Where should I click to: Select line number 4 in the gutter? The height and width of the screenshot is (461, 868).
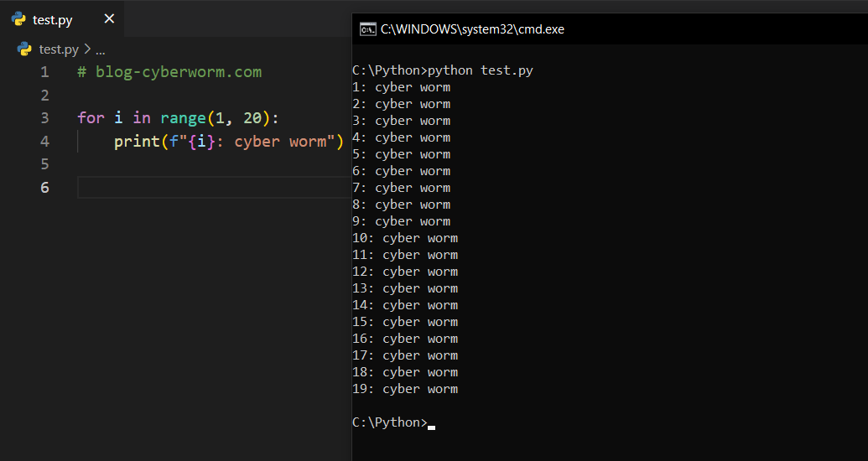[x=44, y=142]
